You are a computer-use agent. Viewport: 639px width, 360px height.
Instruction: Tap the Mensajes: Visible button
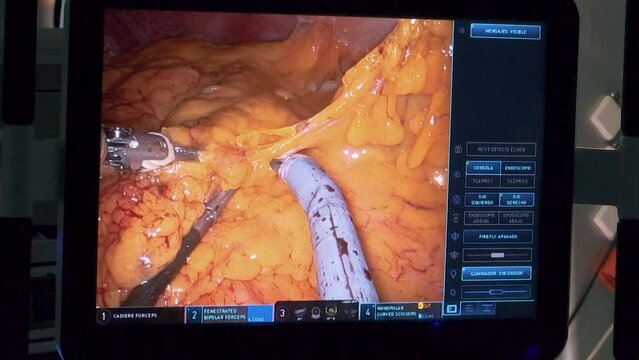click(x=506, y=31)
